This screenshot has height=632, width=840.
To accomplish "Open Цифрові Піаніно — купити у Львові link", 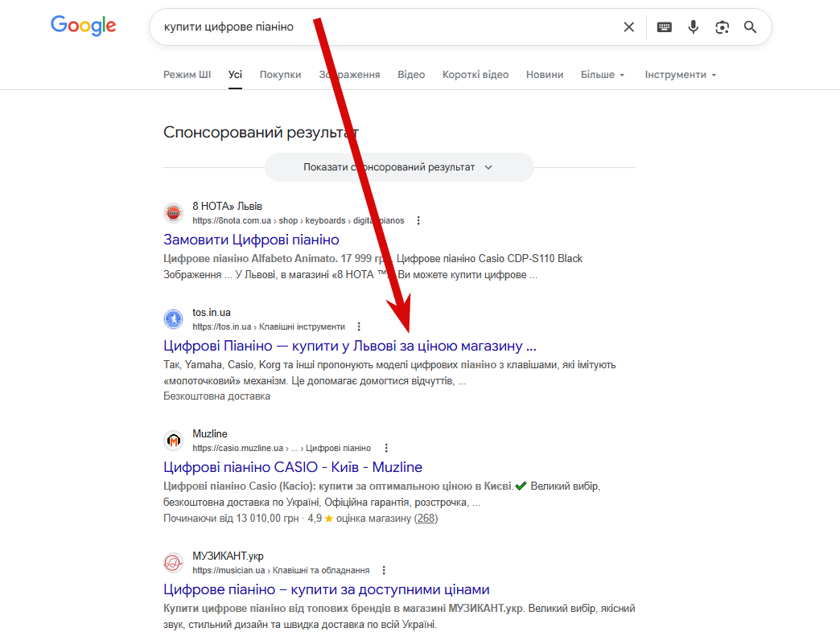I will pos(350,346).
